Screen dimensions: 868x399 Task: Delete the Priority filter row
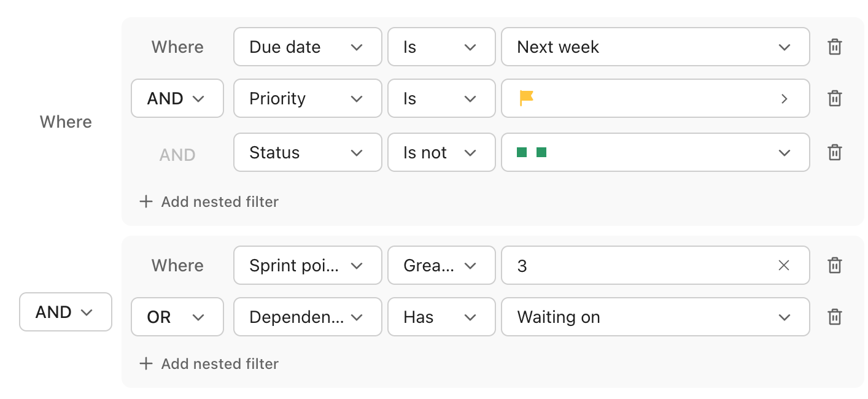coord(834,99)
